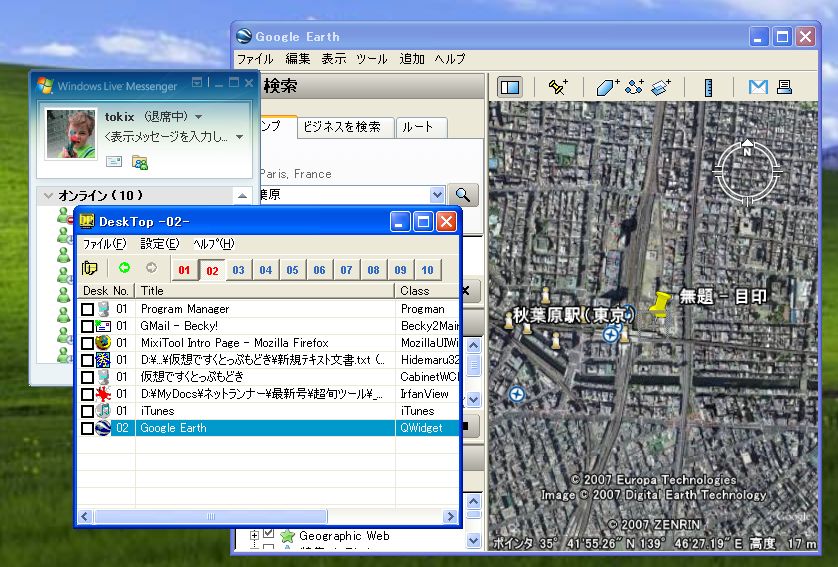The height and width of the screenshot is (567, 838).
Task: Check the Google Earth row checkbox
Action: [87, 429]
